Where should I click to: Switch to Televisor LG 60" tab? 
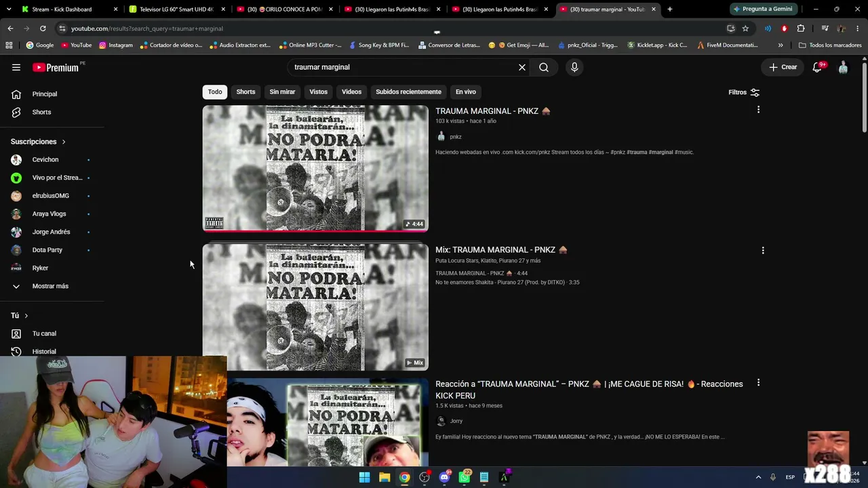177,9
